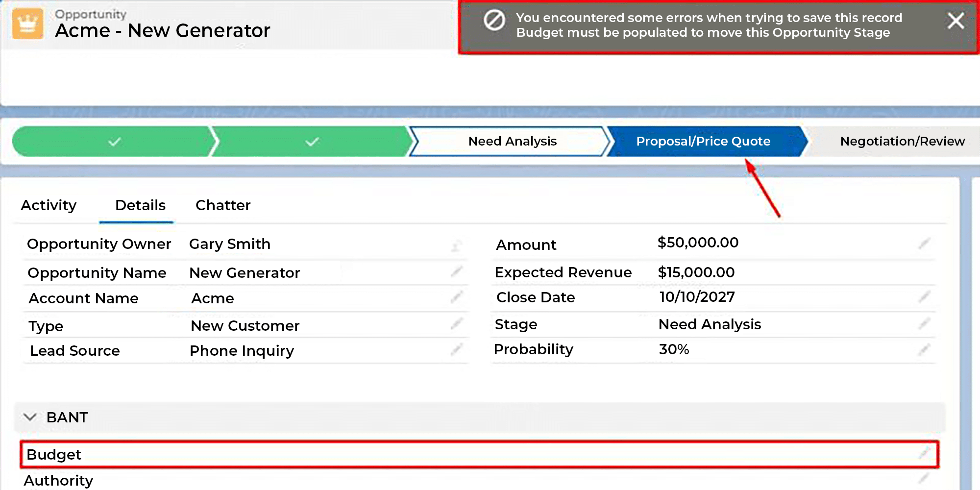Edit Close Date using pencil icon
Viewport: 980px width, 490px height.
924,296
